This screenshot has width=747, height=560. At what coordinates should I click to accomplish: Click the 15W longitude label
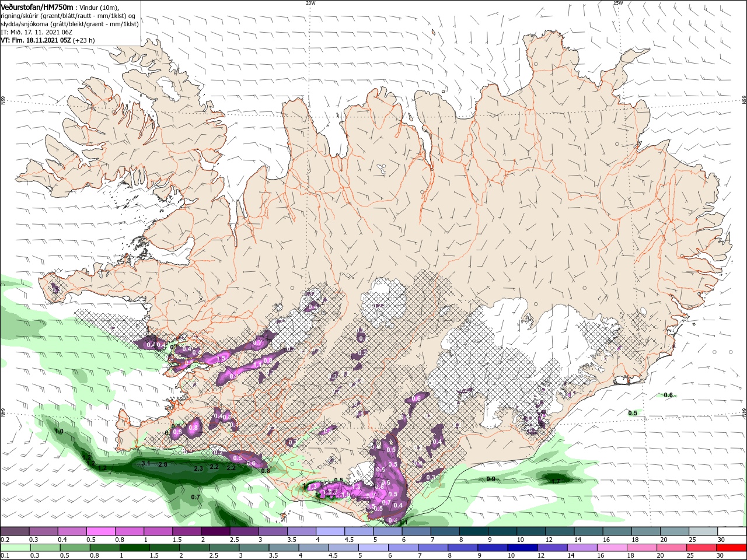click(618, 3)
